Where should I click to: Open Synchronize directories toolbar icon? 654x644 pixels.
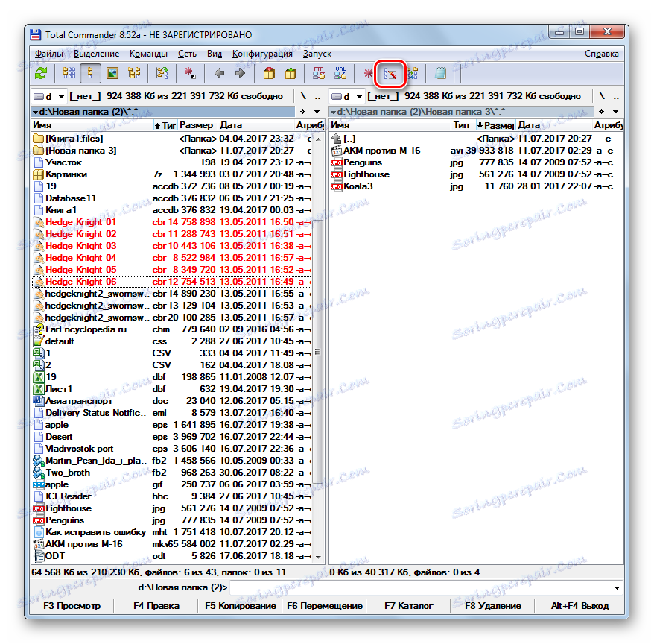point(413,74)
